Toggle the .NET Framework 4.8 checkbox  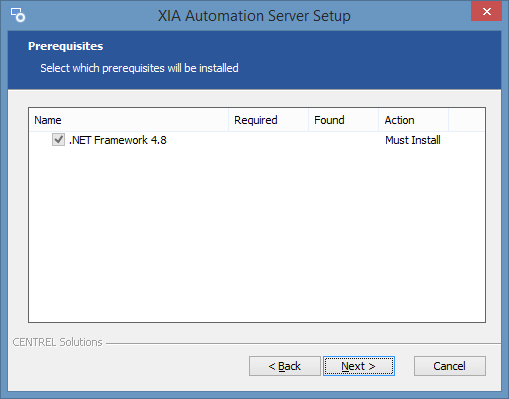(58, 140)
